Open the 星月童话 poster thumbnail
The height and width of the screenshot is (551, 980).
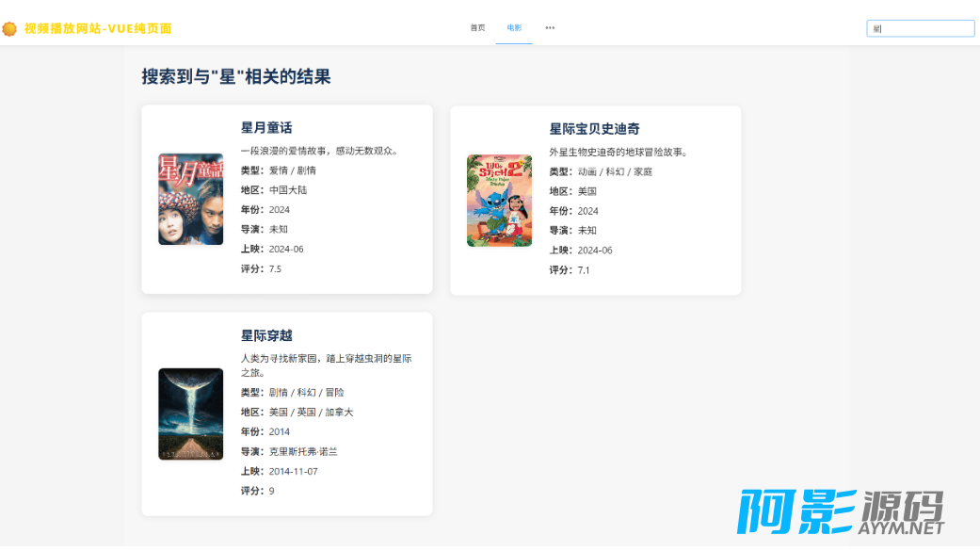pos(190,199)
